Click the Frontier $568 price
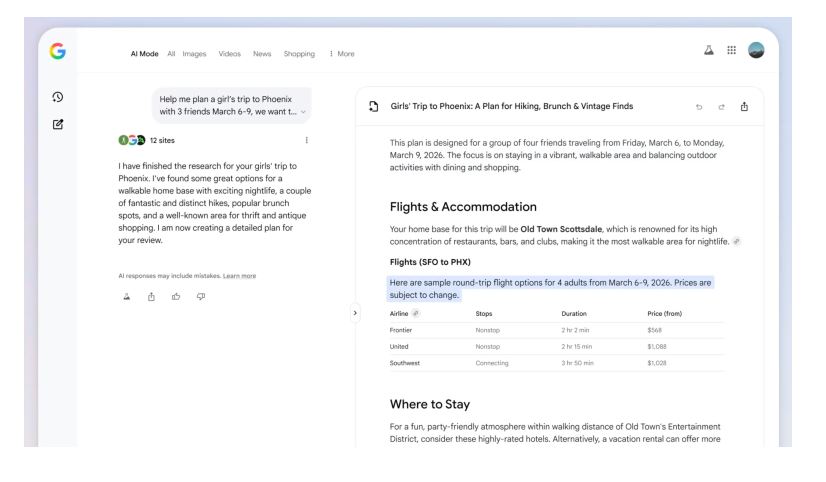The width and height of the screenshot is (826, 482). [654, 330]
